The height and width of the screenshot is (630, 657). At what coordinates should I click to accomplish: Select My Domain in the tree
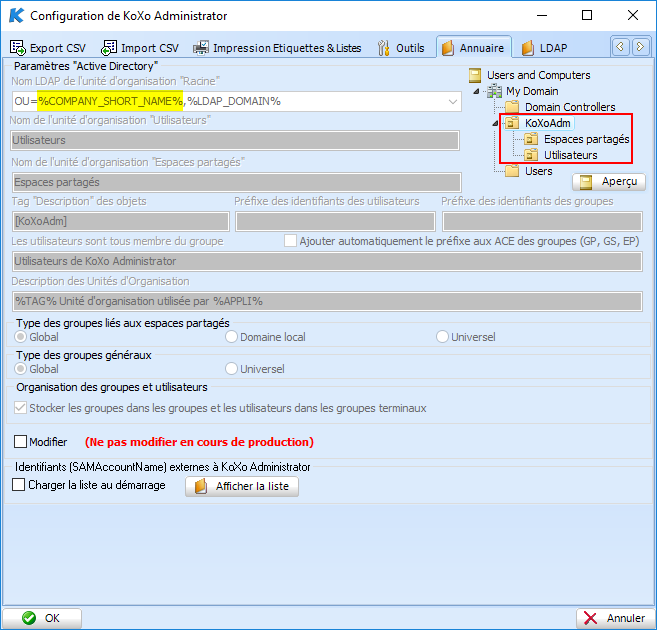(532, 91)
